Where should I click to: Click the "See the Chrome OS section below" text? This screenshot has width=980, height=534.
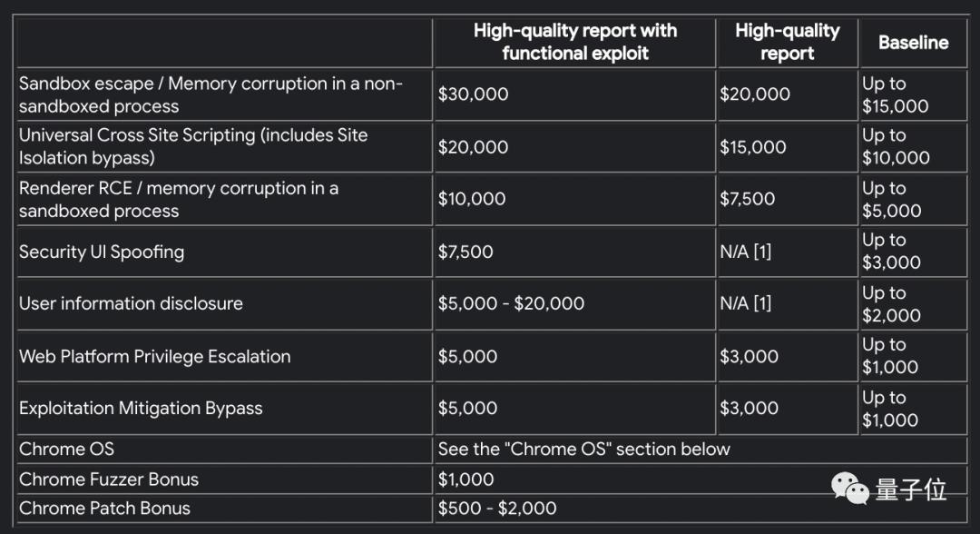click(x=583, y=449)
